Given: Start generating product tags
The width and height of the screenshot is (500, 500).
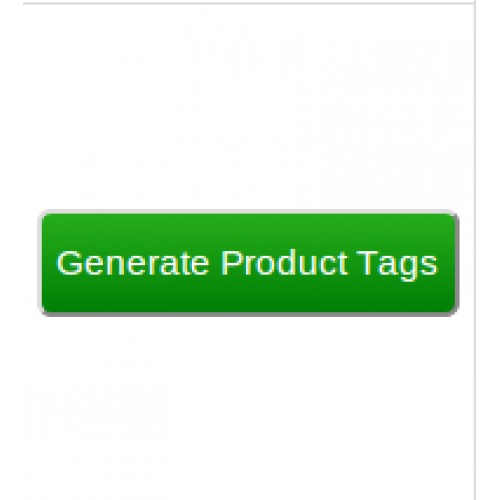Looking at the screenshot, I should tap(248, 263).
